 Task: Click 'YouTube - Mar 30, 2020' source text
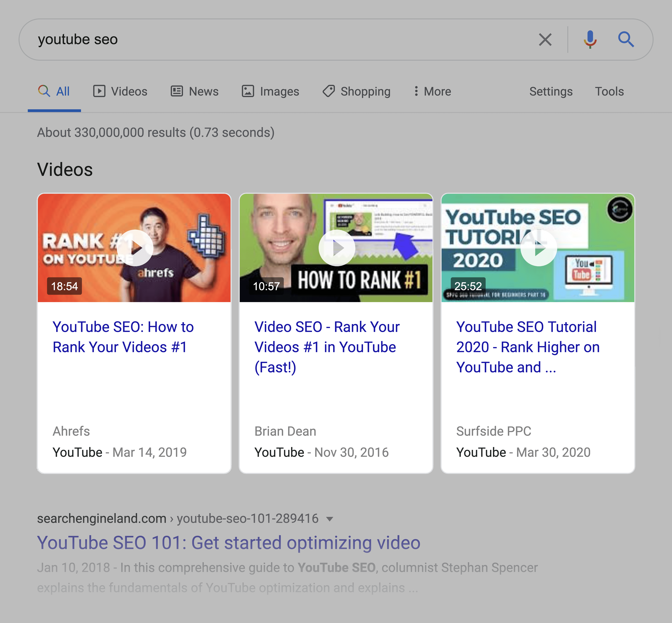tap(523, 452)
